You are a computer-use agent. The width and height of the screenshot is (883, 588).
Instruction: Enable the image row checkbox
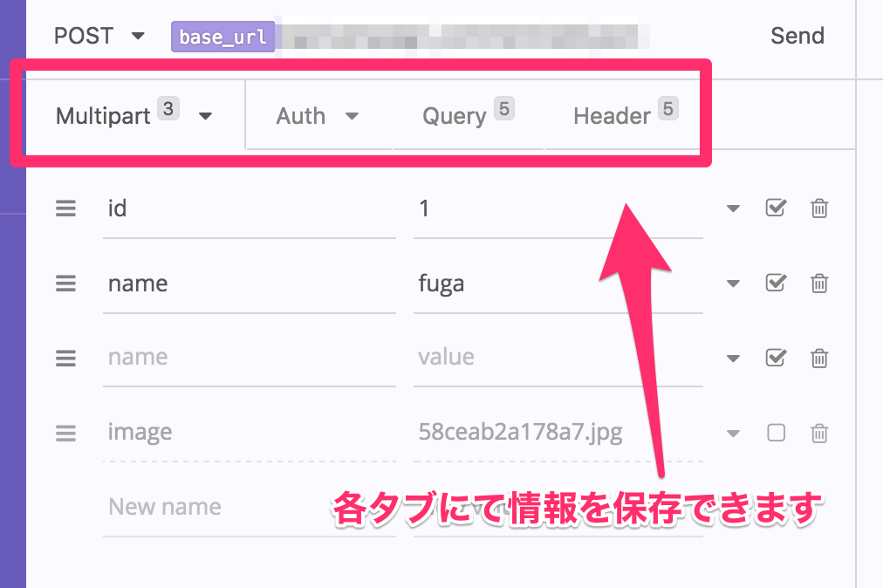[776, 433]
